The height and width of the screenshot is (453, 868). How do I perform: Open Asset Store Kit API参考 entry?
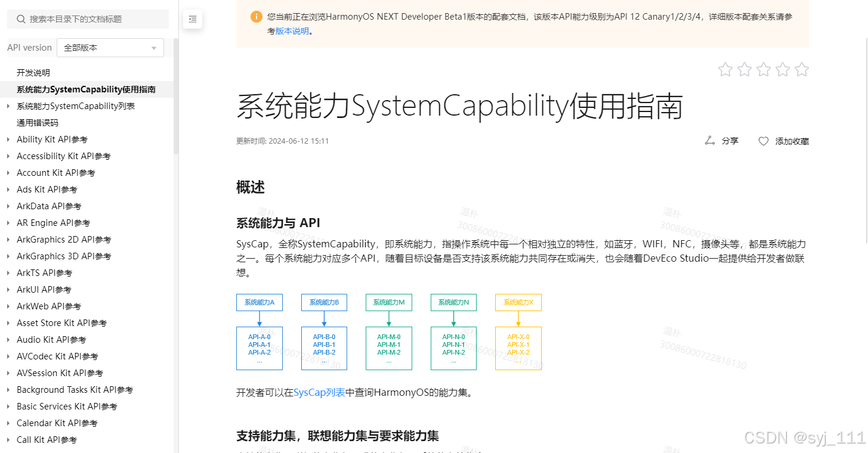tap(61, 323)
